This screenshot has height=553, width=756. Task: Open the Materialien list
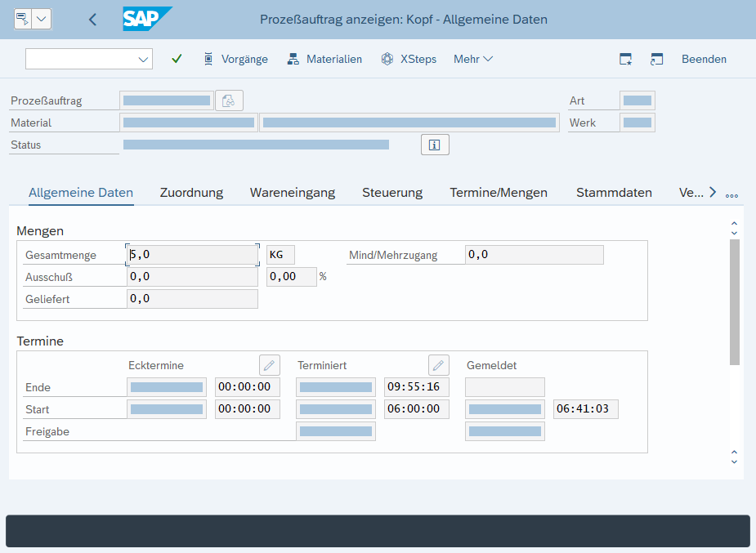pyautogui.click(x=324, y=59)
